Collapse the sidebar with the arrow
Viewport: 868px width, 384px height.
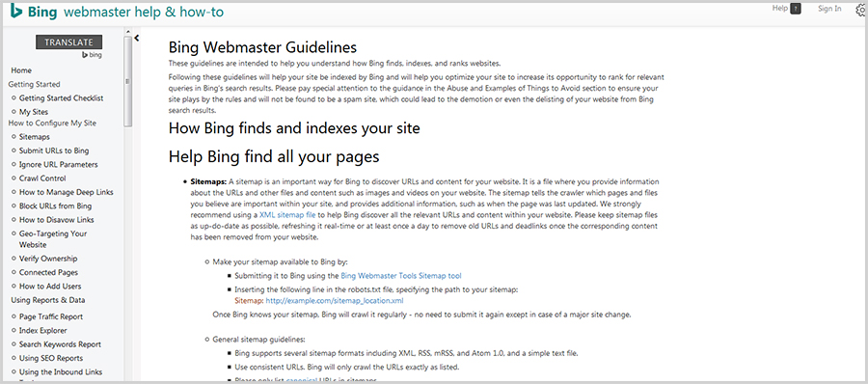tap(136, 38)
